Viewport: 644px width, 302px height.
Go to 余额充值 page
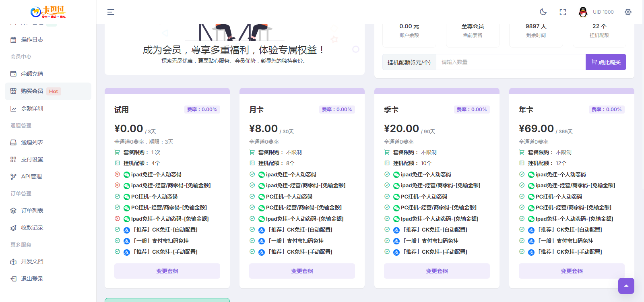point(32,74)
